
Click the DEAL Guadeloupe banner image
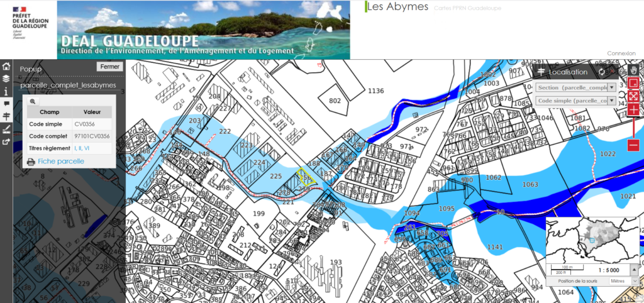203,30
